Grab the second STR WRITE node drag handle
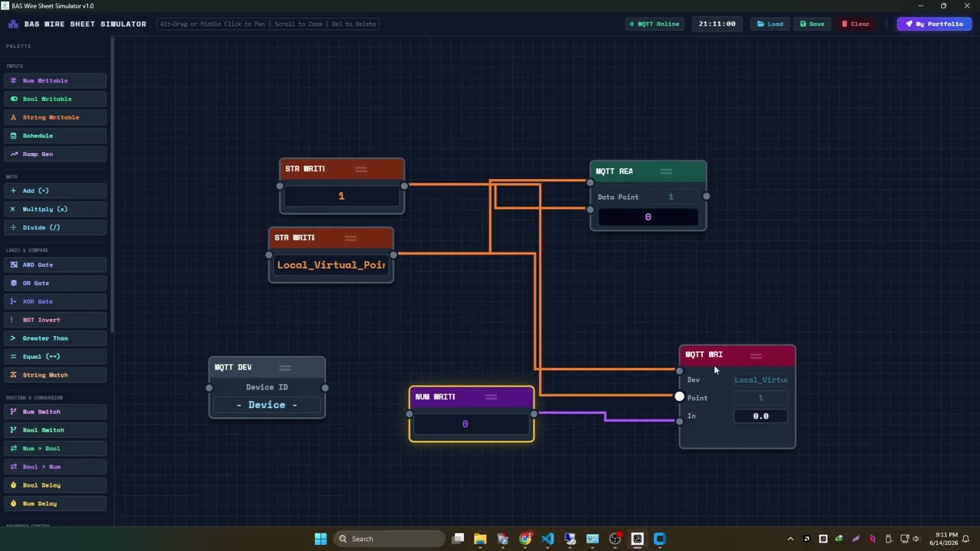980x551 pixels. coord(351,238)
